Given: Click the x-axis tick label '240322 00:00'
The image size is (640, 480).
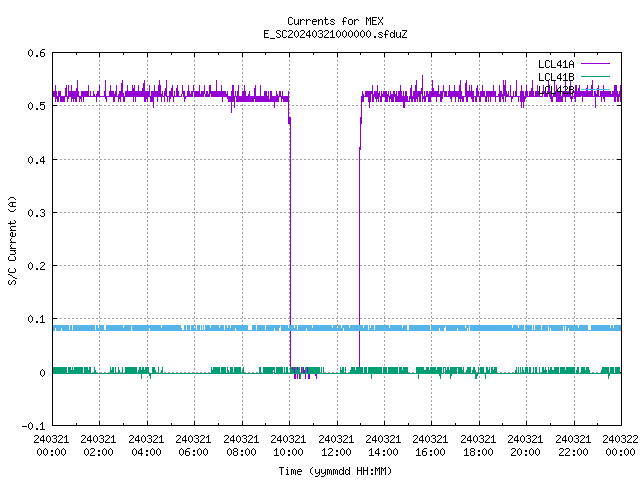Looking at the screenshot, I should [620, 446].
